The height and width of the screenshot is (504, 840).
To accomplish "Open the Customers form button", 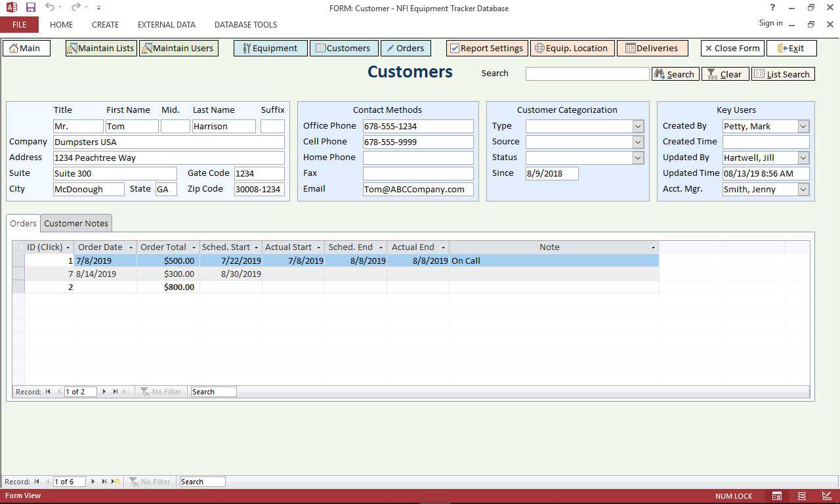I will [344, 49].
